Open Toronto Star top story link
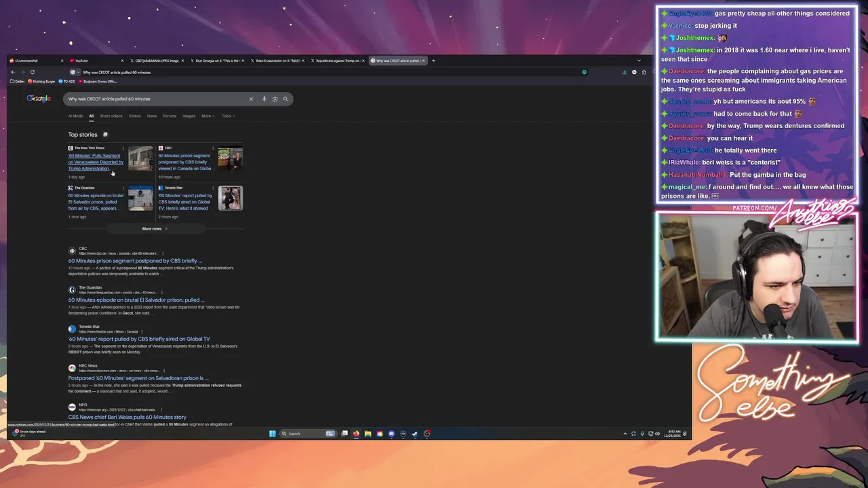868x488 pixels. coord(185,202)
